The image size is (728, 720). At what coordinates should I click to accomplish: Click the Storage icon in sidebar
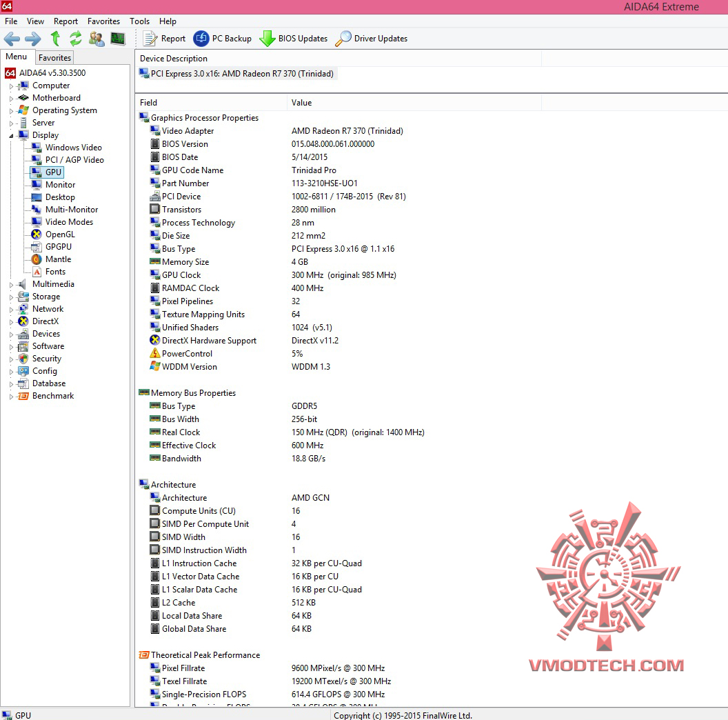coord(23,297)
